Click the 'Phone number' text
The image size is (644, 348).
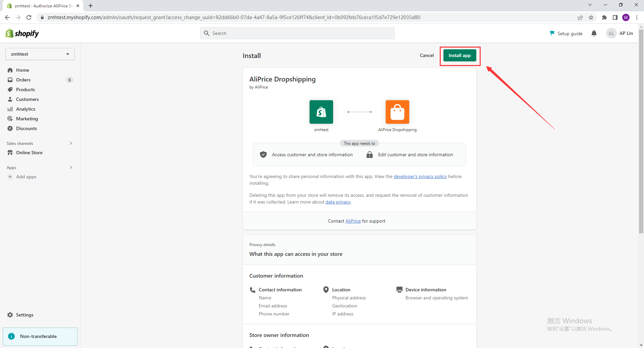(274, 314)
